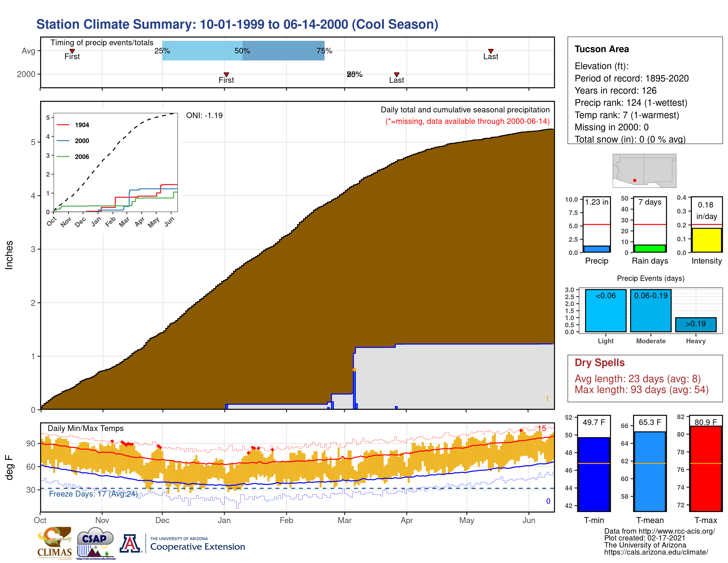Click the 2006 legend entry in the inset

pos(82,157)
